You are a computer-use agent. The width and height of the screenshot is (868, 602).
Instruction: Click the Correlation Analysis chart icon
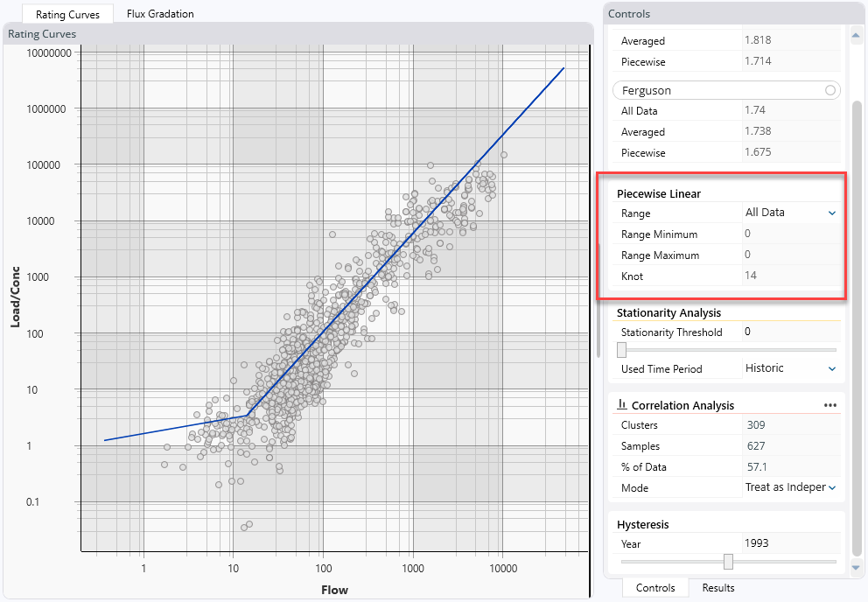[622, 405]
